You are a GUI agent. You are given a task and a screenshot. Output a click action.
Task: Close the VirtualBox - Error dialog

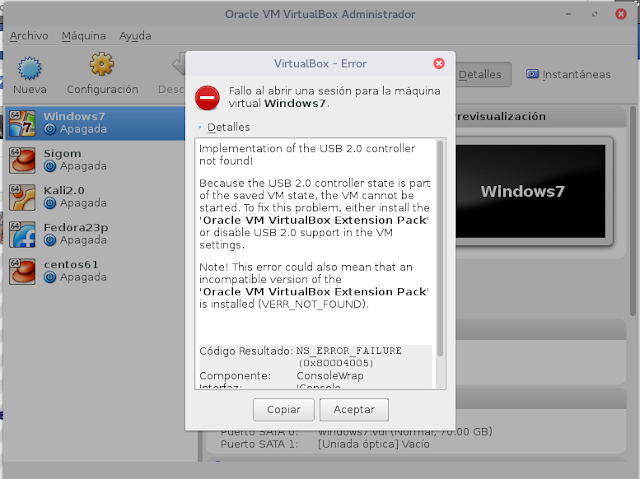[x=439, y=63]
